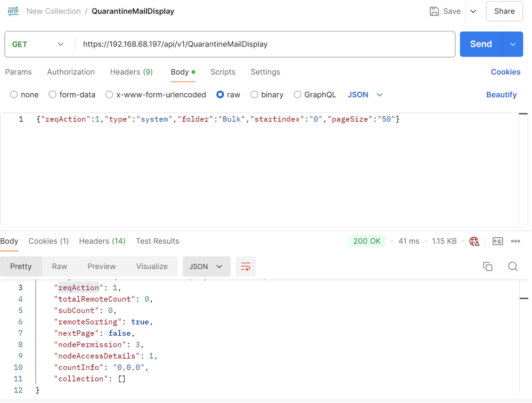Click the request URL input field
The image size is (532, 403).
coord(266,44)
